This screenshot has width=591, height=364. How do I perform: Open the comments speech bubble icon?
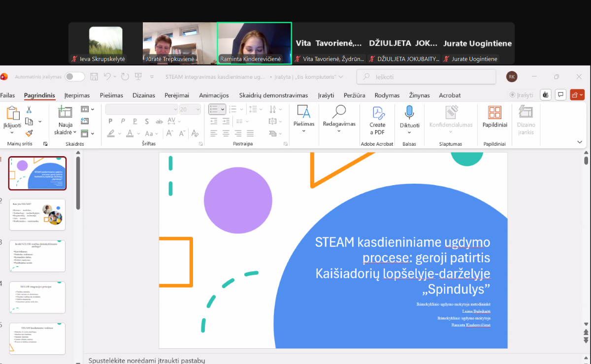pyautogui.click(x=560, y=95)
